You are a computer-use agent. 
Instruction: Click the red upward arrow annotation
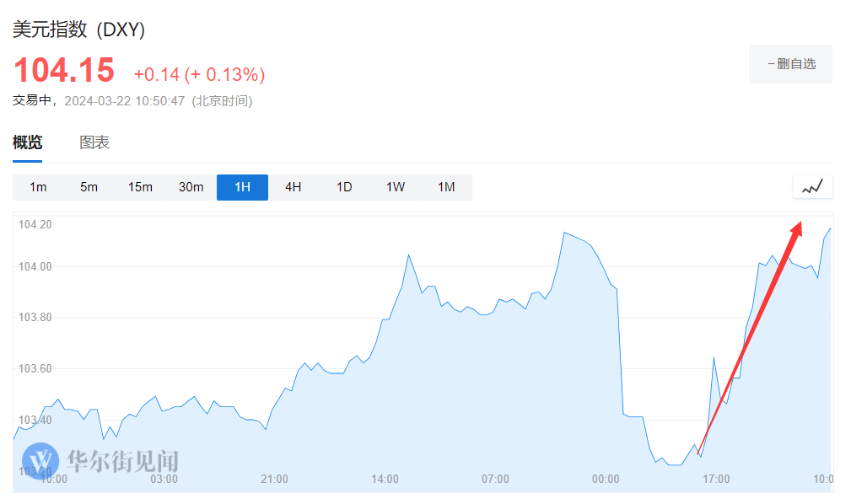(749, 337)
